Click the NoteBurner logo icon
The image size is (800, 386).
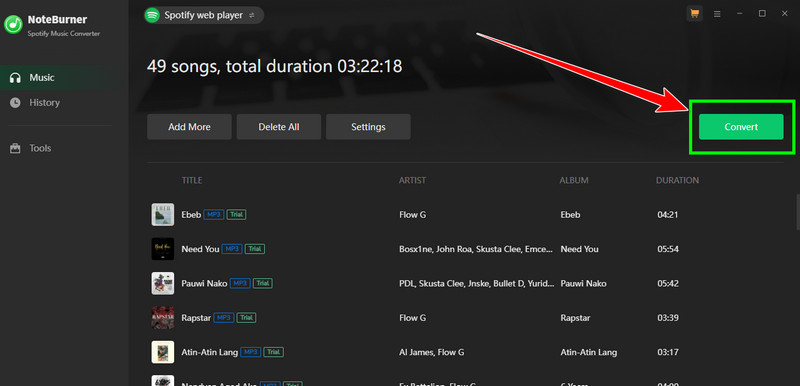tap(13, 23)
